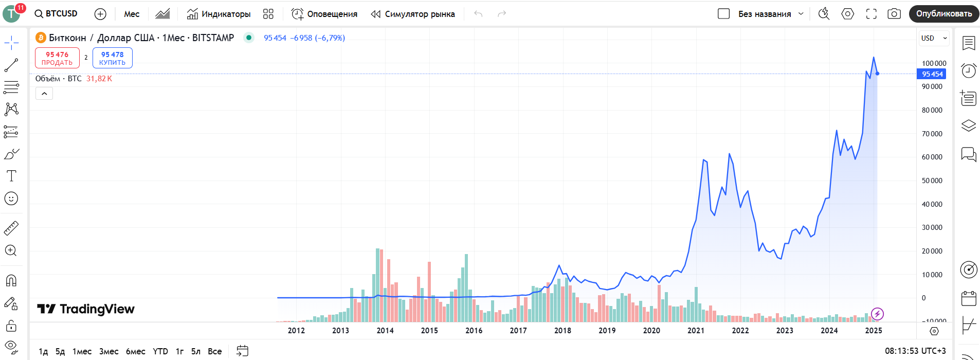Screen dimensions: 980x360
Task: Select the YTD time range
Action: [160, 351]
